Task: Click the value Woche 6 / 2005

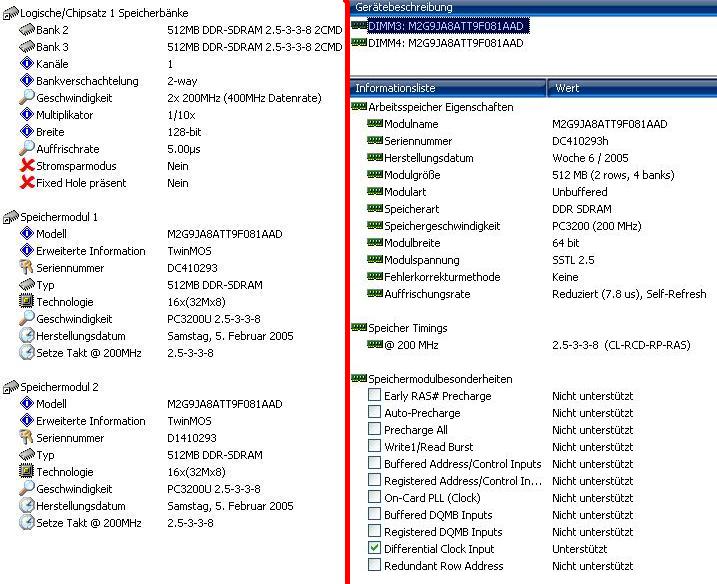Action: coord(590,158)
